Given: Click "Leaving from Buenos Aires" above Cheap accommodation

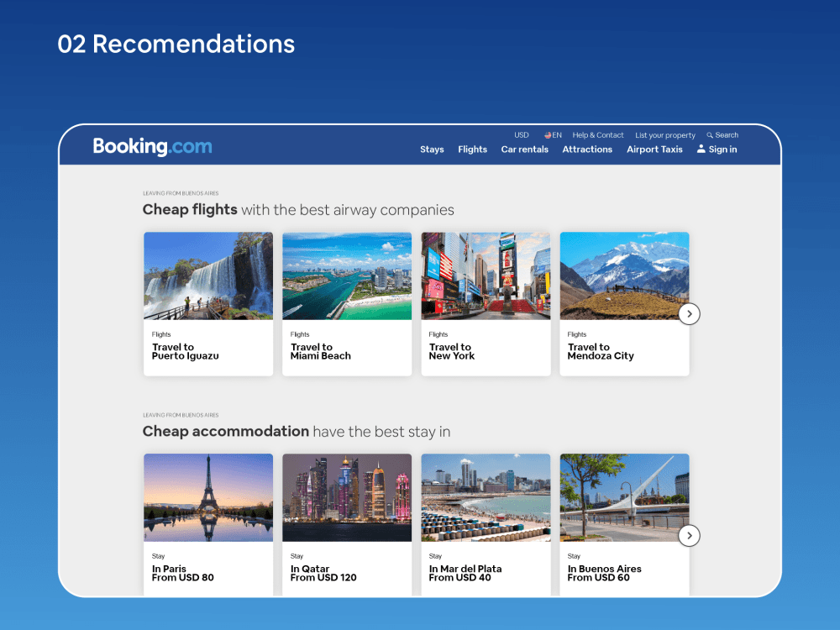Looking at the screenshot, I should tap(181, 415).
